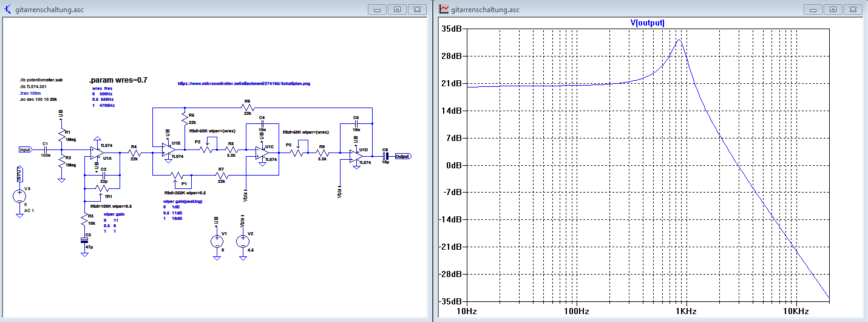Select resistor R6 22k feedback symbol

(x=248, y=108)
